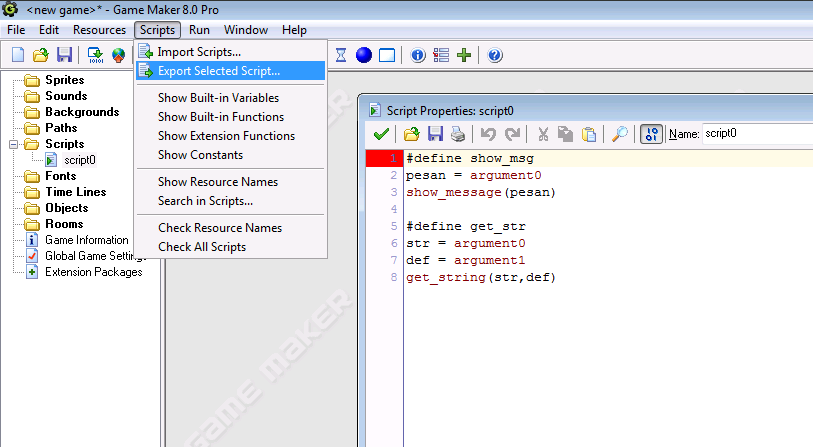Load script from file in editor
Screen dimensions: 813x447
pyautogui.click(x=412, y=134)
